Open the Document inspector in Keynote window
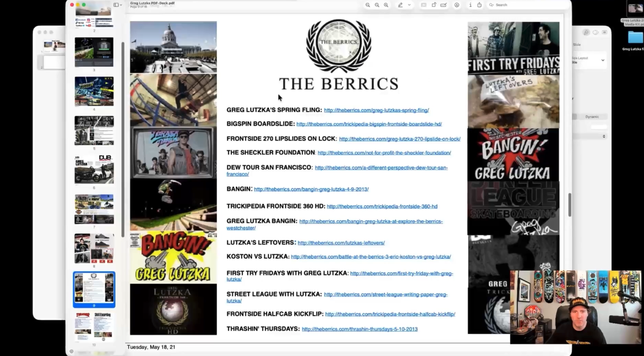This screenshot has width=644, height=356. [x=605, y=32]
